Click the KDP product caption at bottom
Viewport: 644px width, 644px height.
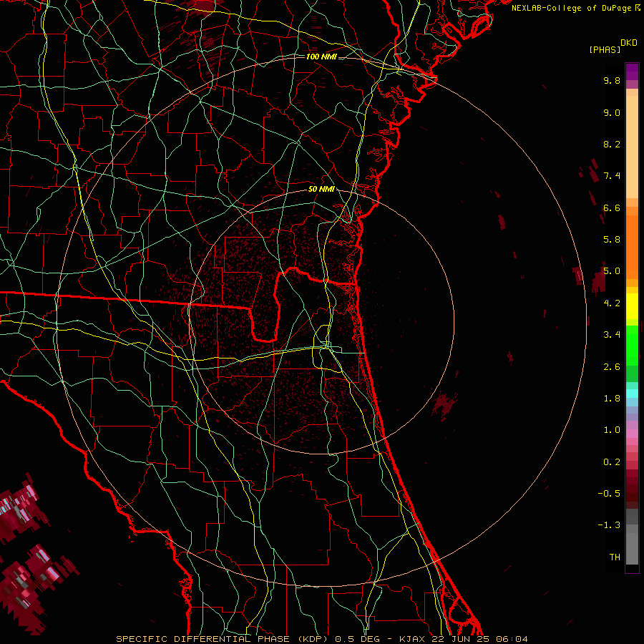321,639
